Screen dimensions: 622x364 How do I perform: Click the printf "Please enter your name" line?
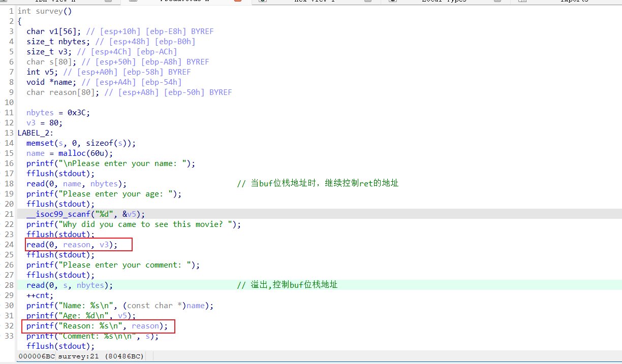click(x=111, y=163)
